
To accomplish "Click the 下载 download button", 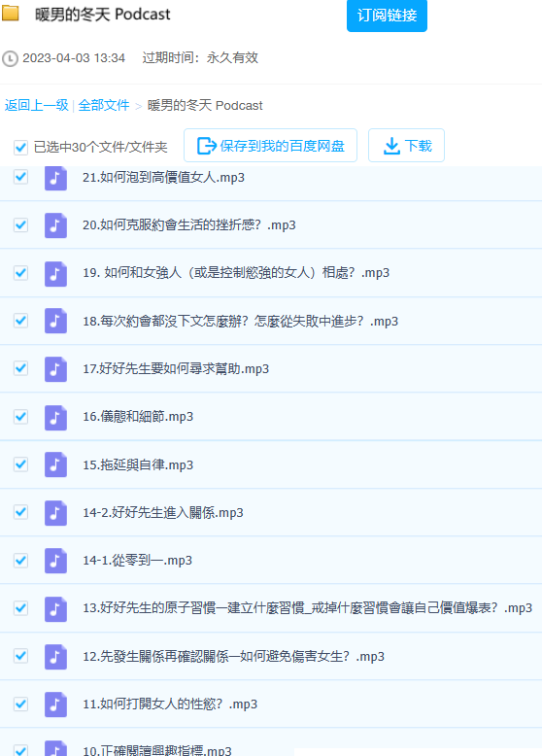I will click(x=406, y=146).
